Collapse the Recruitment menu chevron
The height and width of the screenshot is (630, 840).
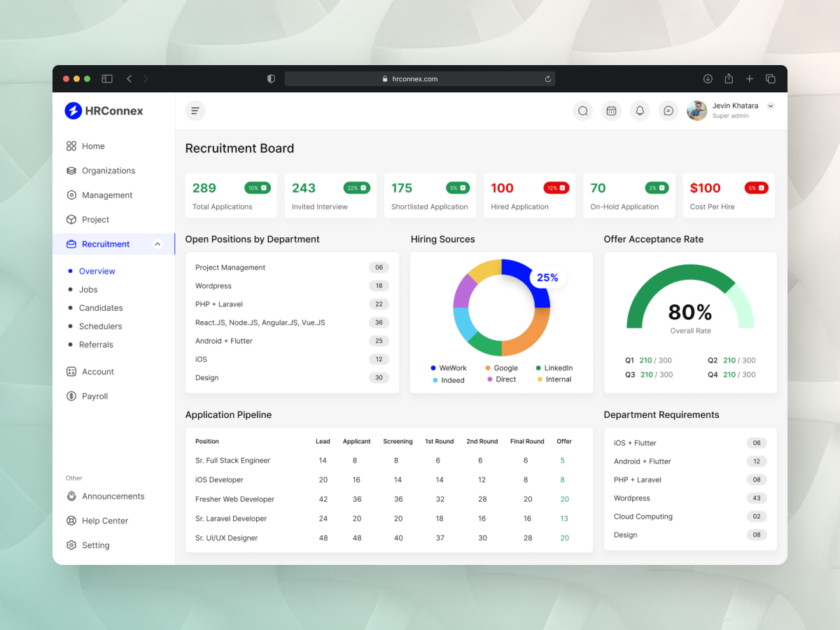pyautogui.click(x=157, y=244)
